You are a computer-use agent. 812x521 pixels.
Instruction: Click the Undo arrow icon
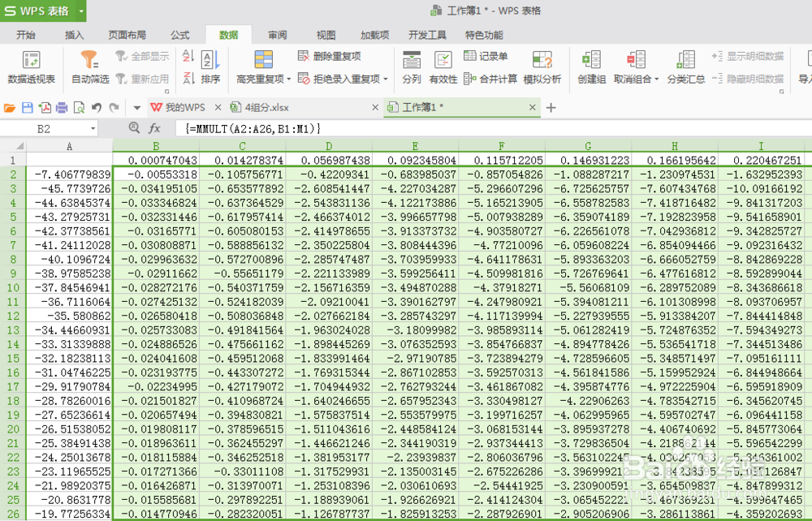(97, 107)
